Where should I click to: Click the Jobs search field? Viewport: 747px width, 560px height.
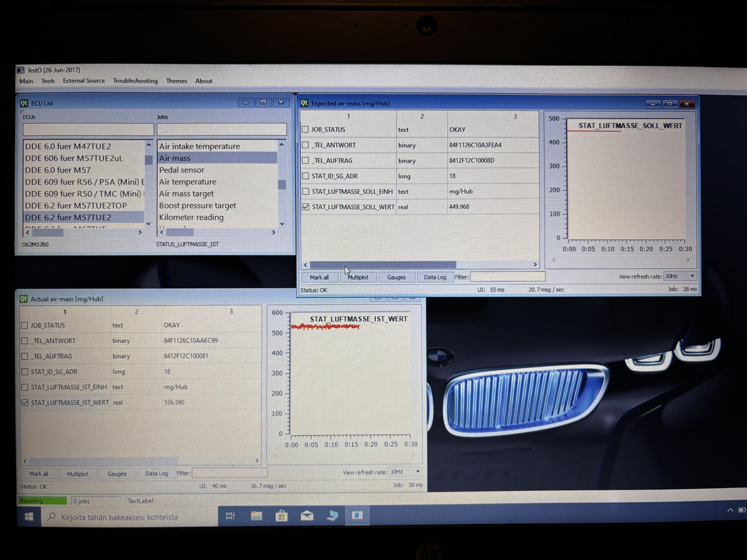click(x=222, y=129)
